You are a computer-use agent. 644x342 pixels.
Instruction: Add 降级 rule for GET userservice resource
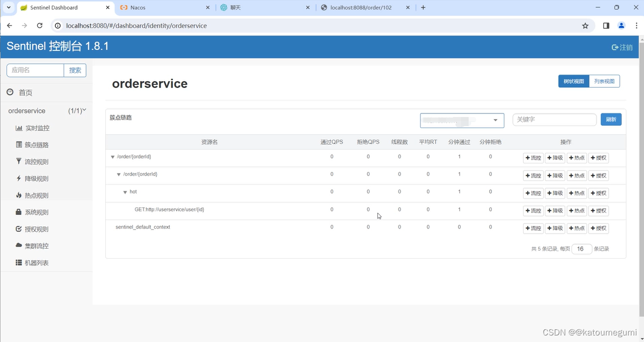[555, 211]
